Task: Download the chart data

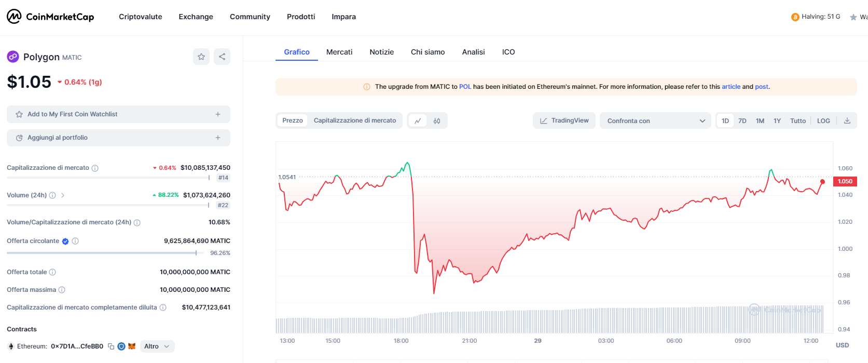Action: [847, 121]
